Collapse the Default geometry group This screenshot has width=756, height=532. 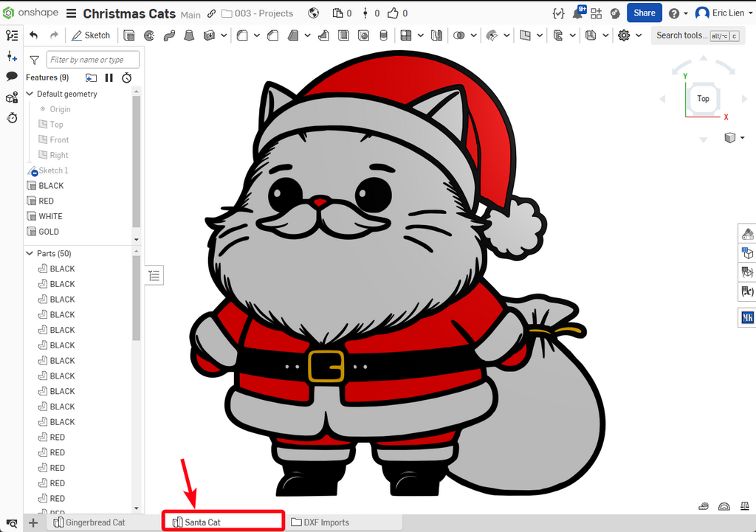coord(30,94)
